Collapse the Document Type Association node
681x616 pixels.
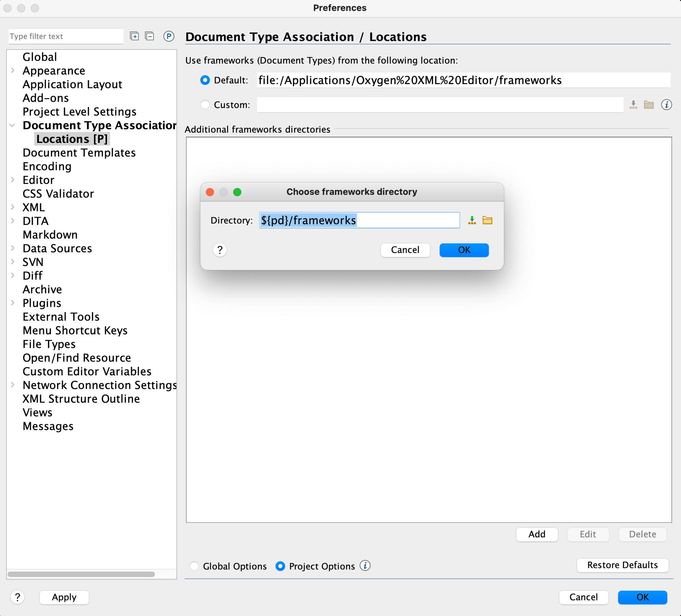tap(13, 125)
